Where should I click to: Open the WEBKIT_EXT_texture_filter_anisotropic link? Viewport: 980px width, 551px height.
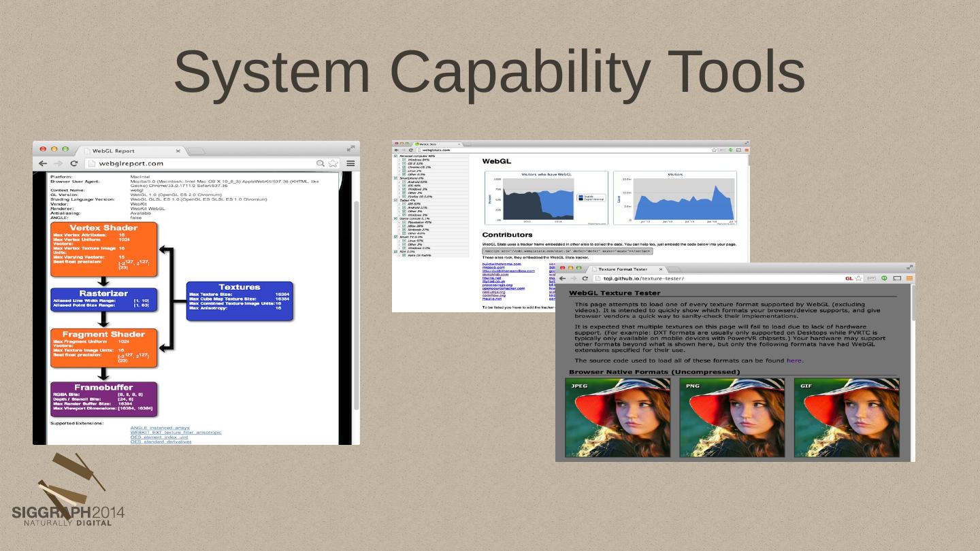click(176, 433)
